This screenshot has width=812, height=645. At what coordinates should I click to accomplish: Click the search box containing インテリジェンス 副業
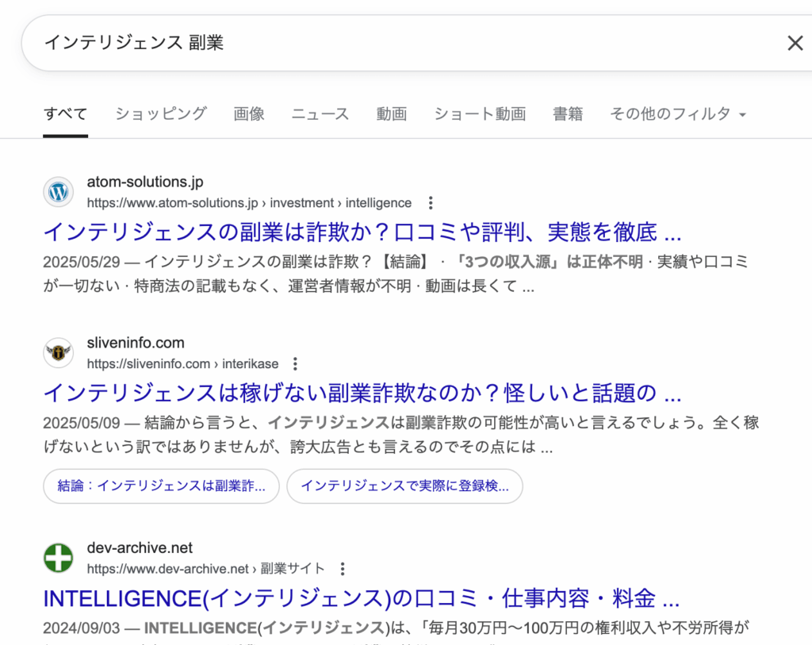pyautogui.click(x=416, y=43)
